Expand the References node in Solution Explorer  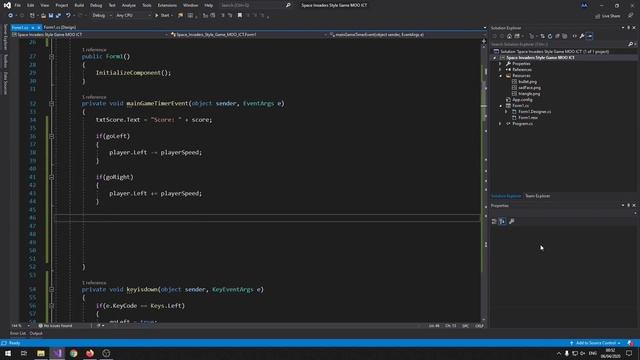point(500,70)
